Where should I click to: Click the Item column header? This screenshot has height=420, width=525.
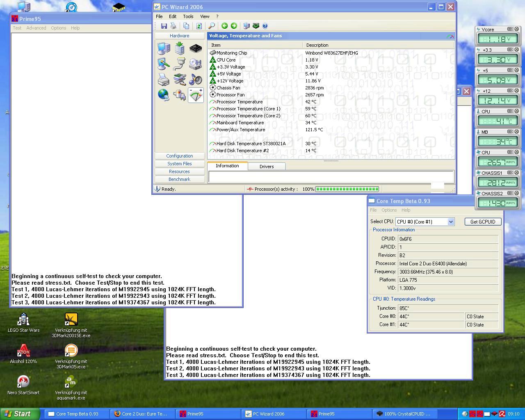point(255,45)
